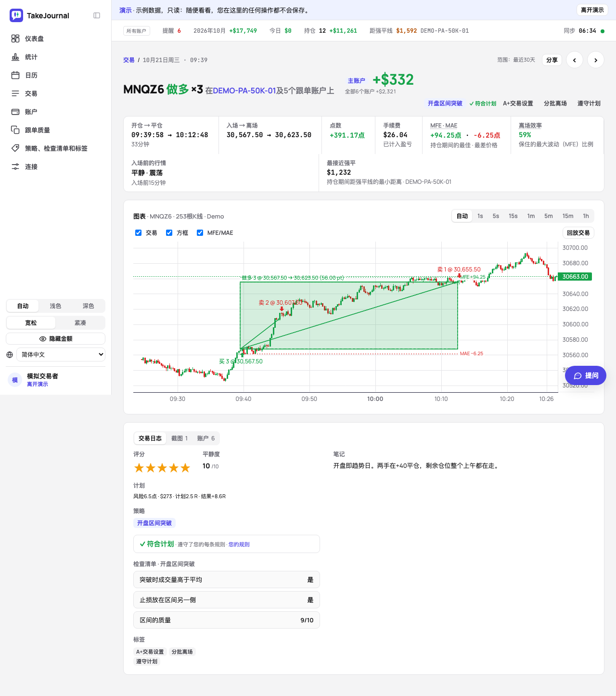Image resolution: width=616 pixels, height=696 pixels.
Task: Click the 离开演示 button in banner
Action: coord(592,10)
